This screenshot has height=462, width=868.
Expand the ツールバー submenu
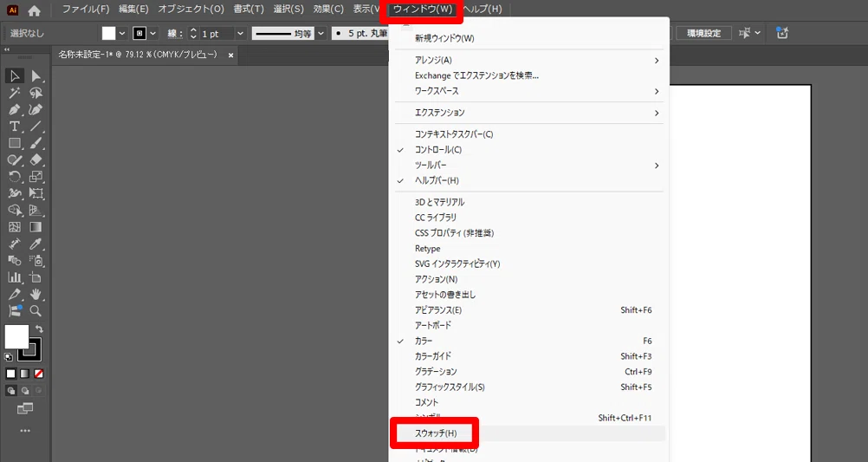pyautogui.click(x=529, y=165)
